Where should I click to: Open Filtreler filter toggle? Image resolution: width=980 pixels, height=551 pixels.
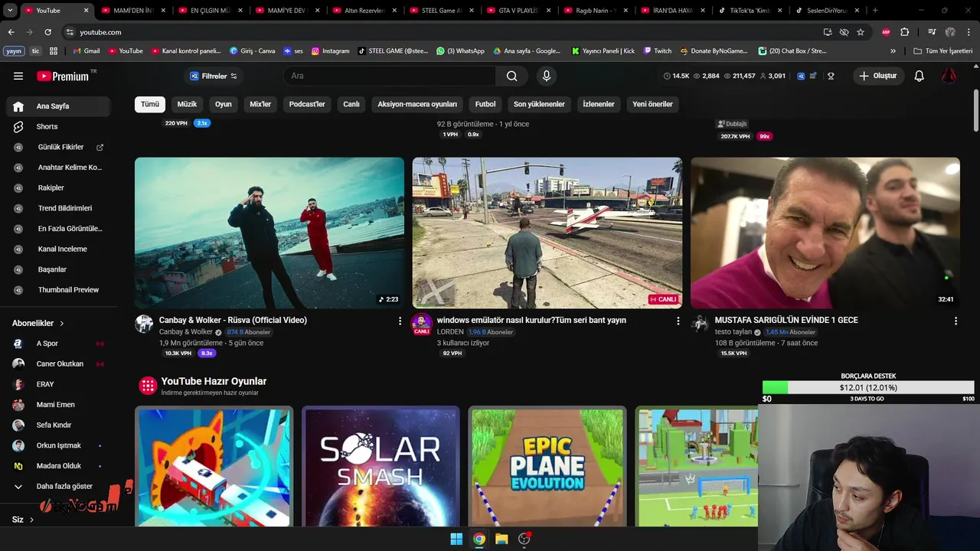click(214, 76)
